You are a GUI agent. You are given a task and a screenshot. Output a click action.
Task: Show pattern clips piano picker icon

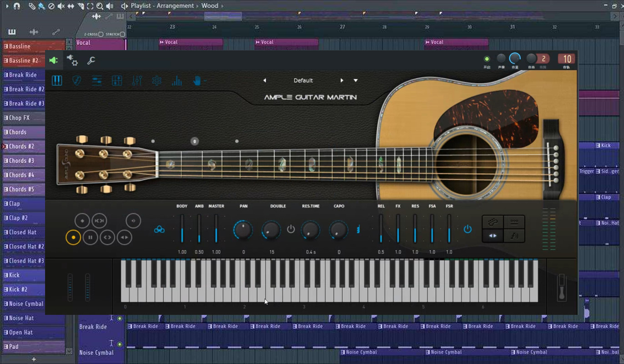[x=12, y=32]
